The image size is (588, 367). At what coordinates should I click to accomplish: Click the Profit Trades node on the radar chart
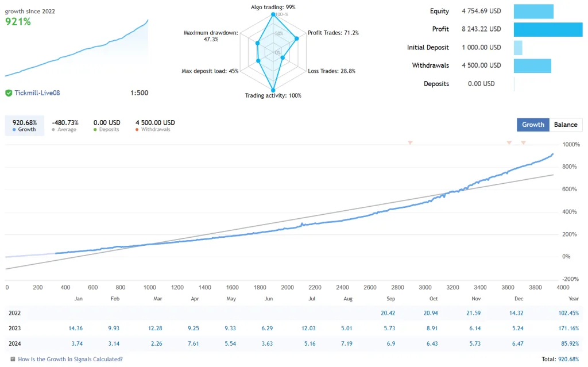297,38
